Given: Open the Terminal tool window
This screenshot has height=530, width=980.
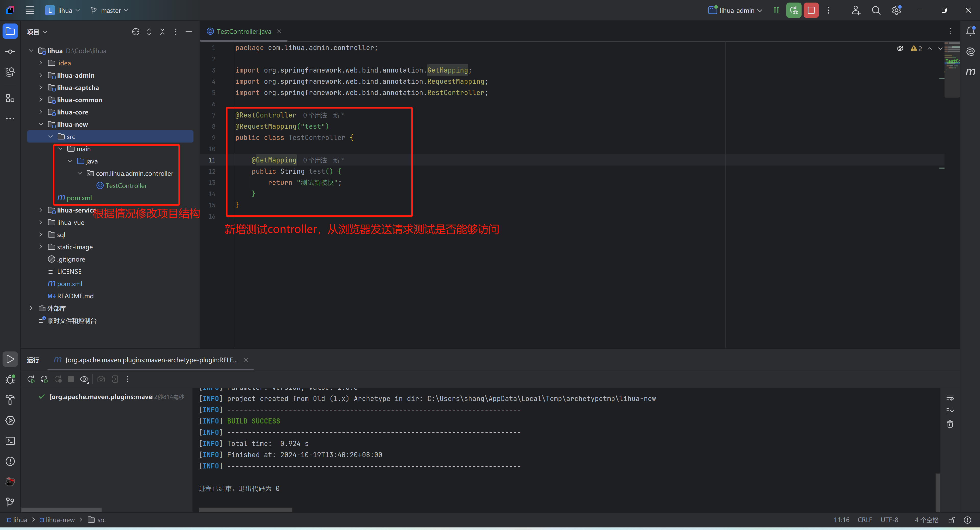Looking at the screenshot, I should (x=10, y=441).
